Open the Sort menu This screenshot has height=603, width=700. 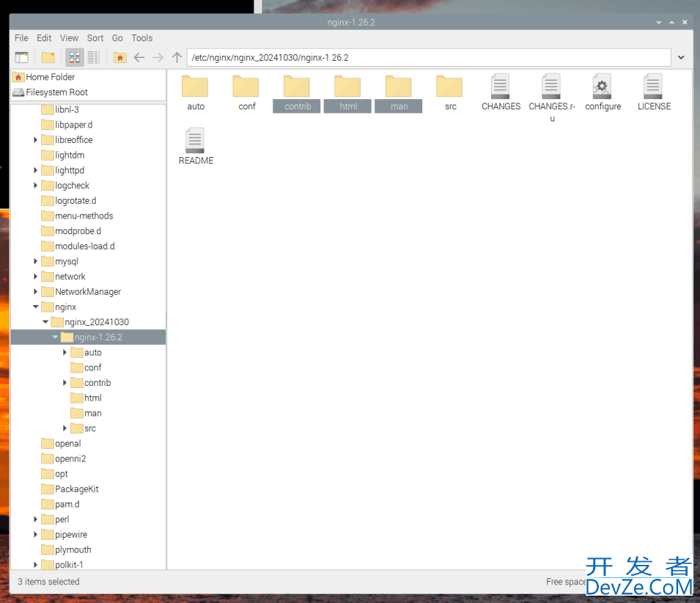tap(95, 38)
